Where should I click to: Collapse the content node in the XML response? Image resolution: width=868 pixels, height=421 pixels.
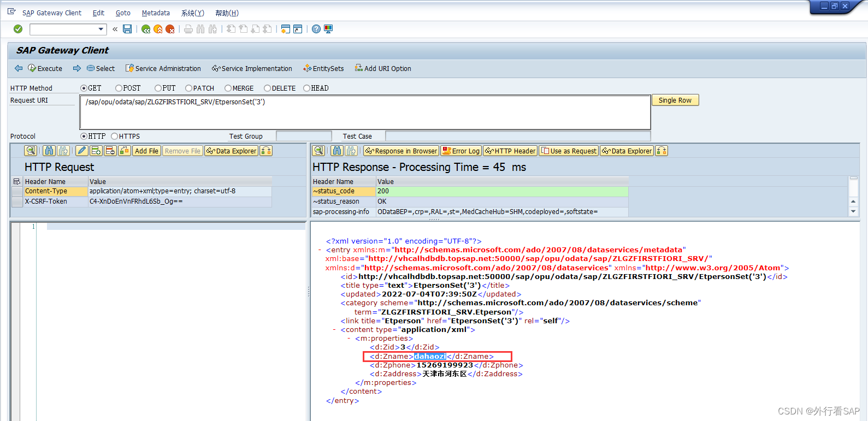point(334,330)
